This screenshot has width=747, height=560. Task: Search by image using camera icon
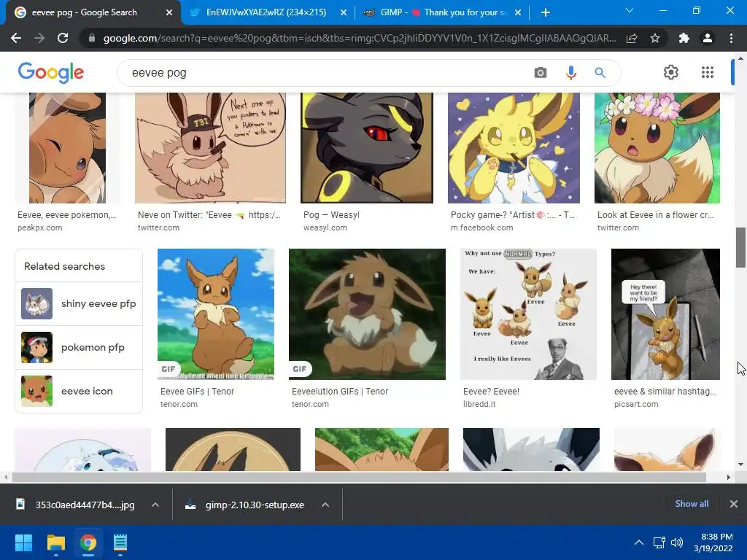[x=541, y=73]
